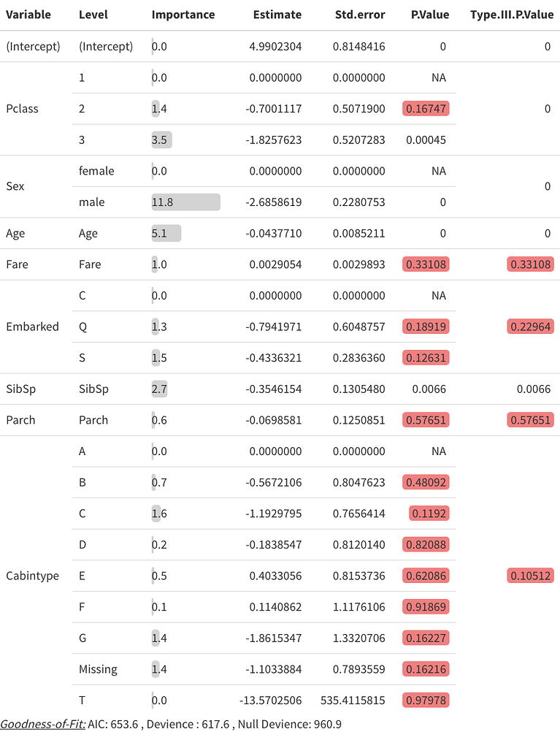
Task: Click the Std.error column header
Action: (x=360, y=15)
